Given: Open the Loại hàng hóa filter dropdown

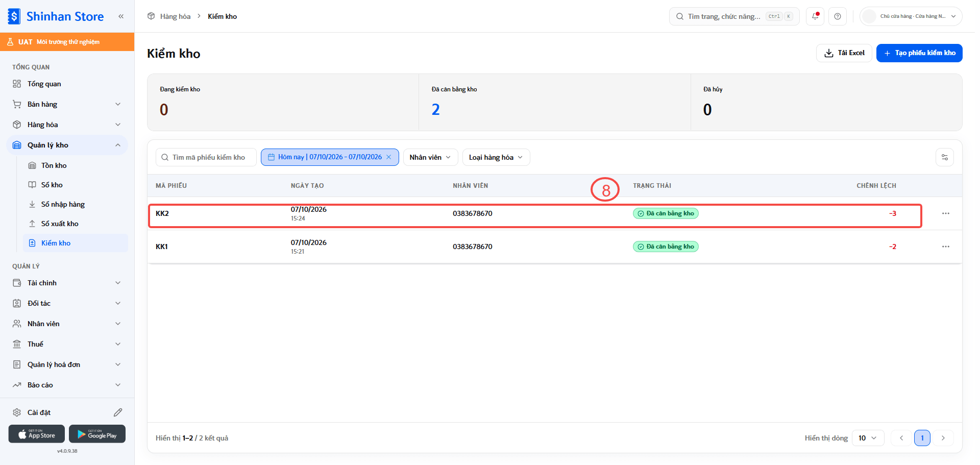Looking at the screenshot, I should (x=496, y=157).
